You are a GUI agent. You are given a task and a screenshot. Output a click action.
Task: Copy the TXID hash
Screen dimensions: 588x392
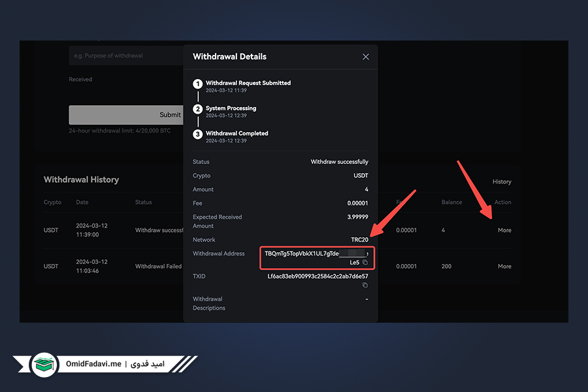pos(365,285)
